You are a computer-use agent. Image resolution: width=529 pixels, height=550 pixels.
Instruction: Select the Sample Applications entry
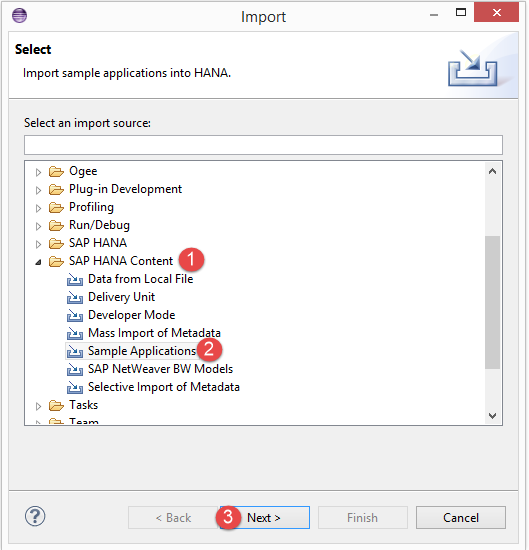click(x=142, y=351)
